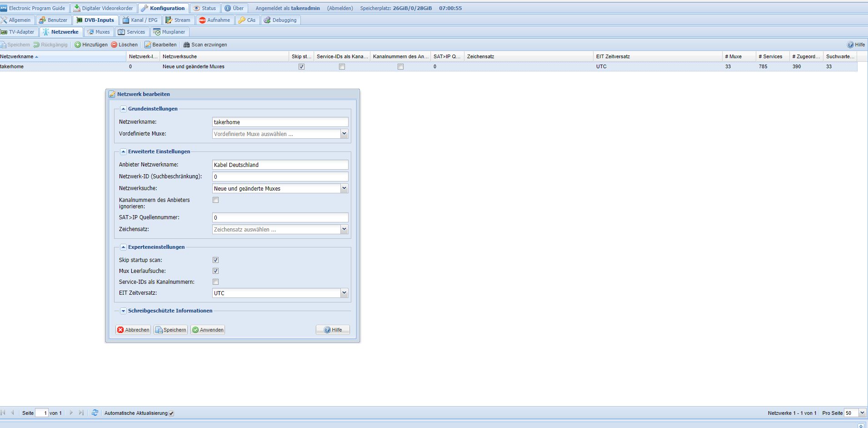Toggle Skip startup scan checkbox in dialog
868x428 pixels.
tap(216, 260)
